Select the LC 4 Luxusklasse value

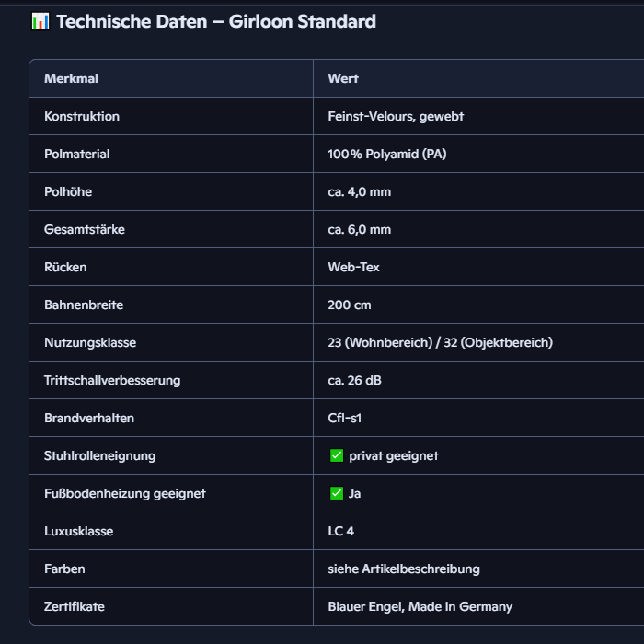(x=341, y=531)
